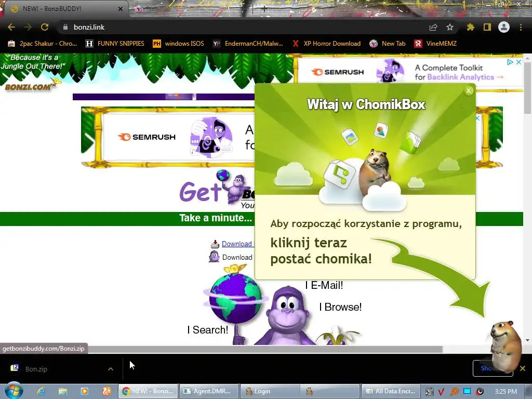Click the forward navigation arrow
The height and width of the screenshot is (399, 532).
tap(28, 27)
